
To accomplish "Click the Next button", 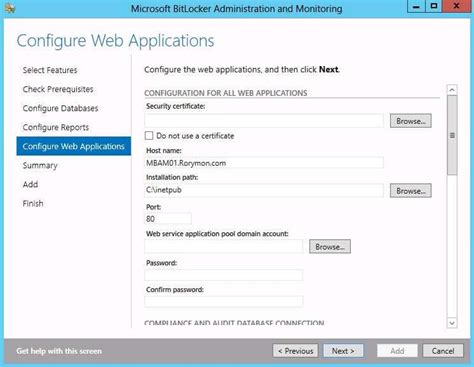I will (x=343, y=351).
